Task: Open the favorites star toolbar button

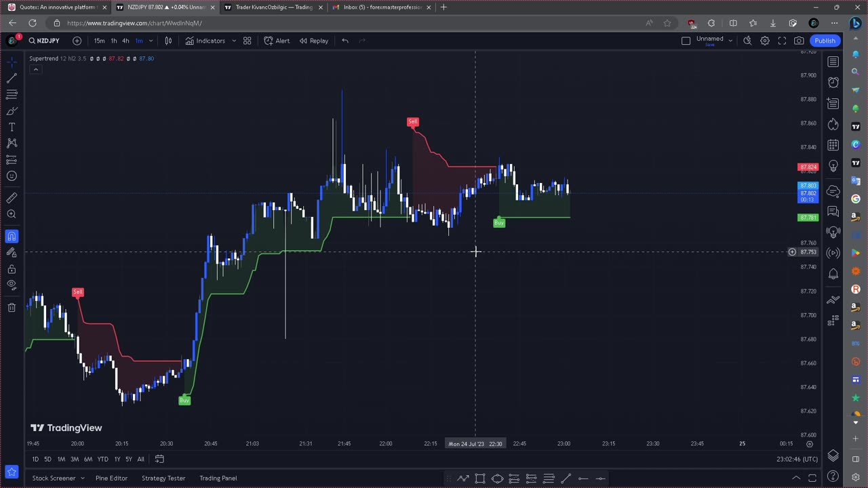Action: (x=12, y=472)
